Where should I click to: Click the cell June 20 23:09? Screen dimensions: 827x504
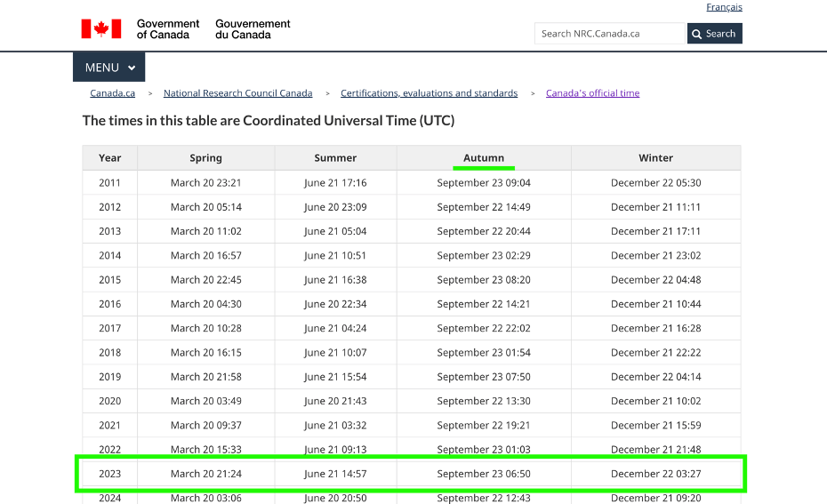click(335, 206)
